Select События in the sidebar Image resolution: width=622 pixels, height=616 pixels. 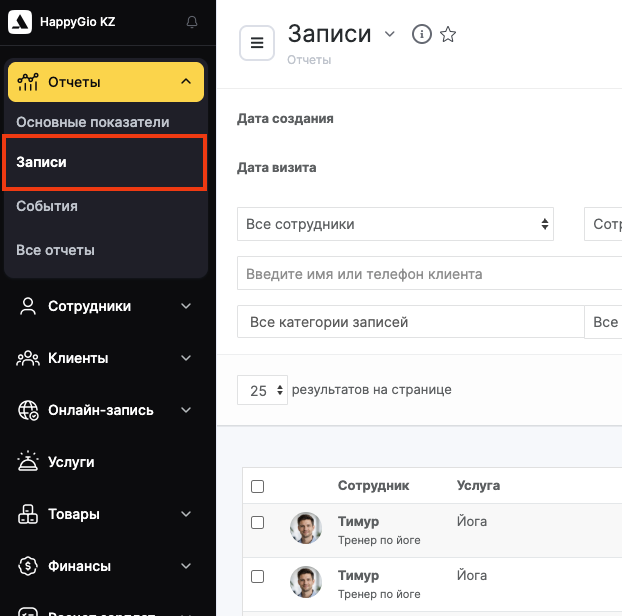point(47,206)
